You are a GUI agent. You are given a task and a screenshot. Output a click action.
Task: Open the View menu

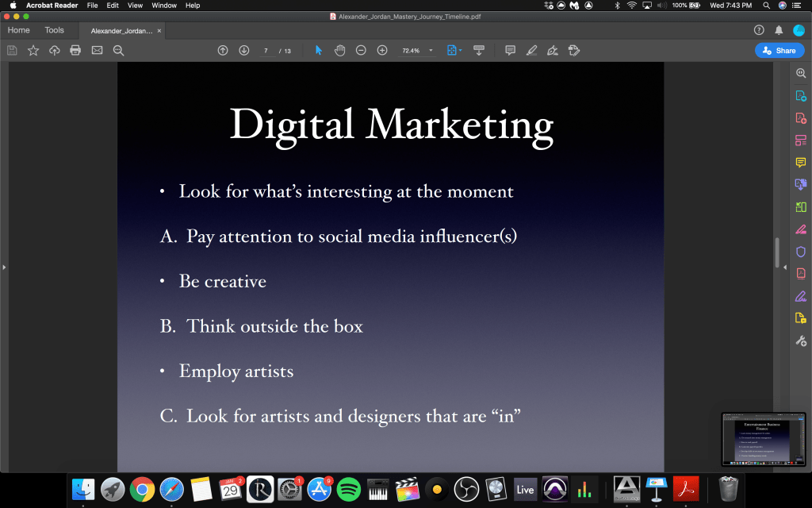point(135,6)
